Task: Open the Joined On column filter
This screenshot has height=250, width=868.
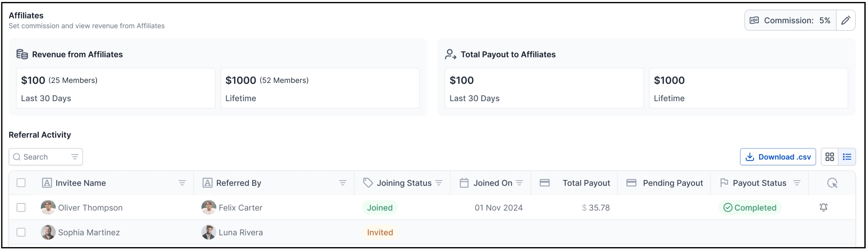Action: [x=519, y=183]
